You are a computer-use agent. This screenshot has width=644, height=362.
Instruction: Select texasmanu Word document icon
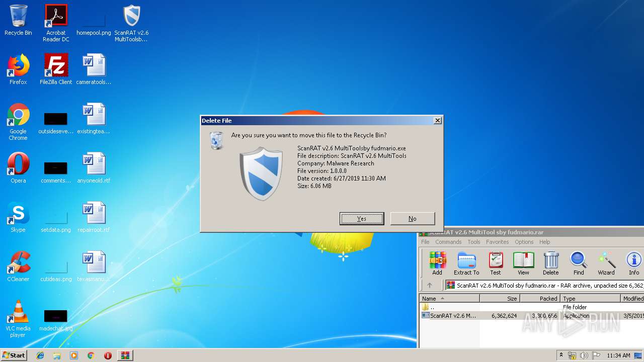94,266
